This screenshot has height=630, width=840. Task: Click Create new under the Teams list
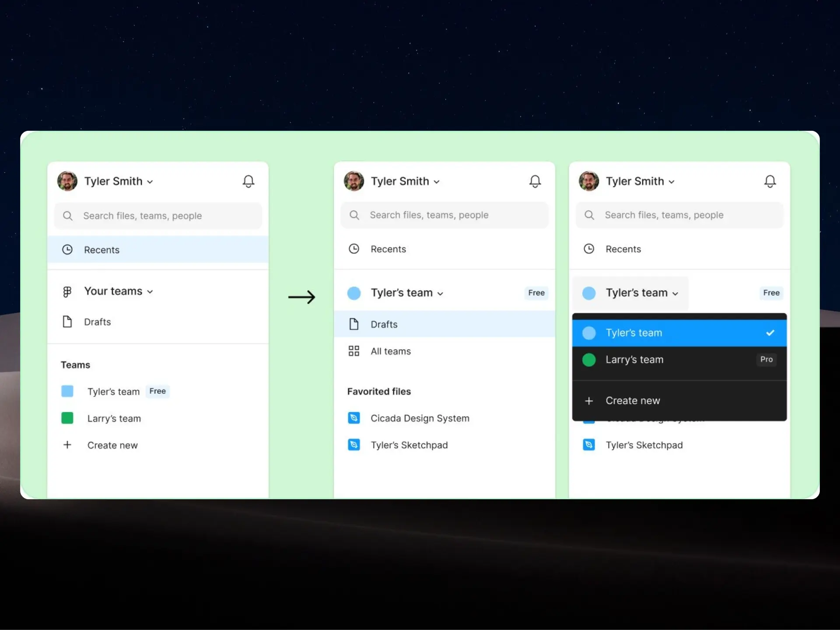112,445
